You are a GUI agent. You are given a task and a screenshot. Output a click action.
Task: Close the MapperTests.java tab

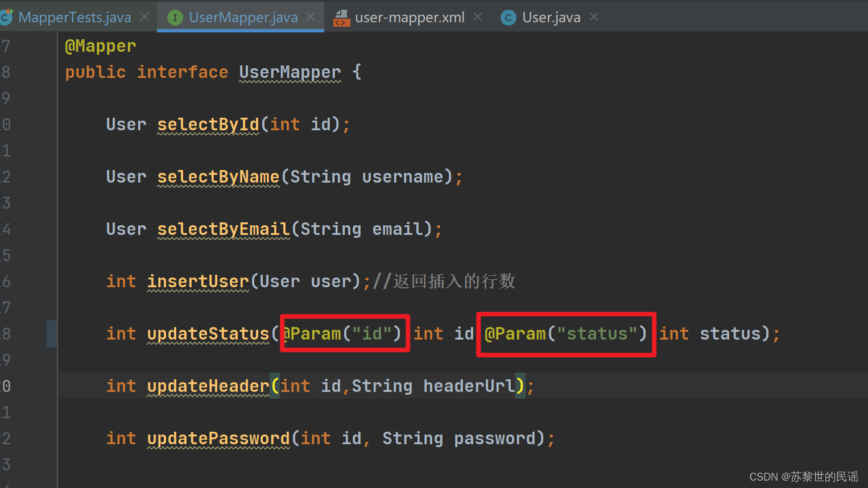coord(144,16)
